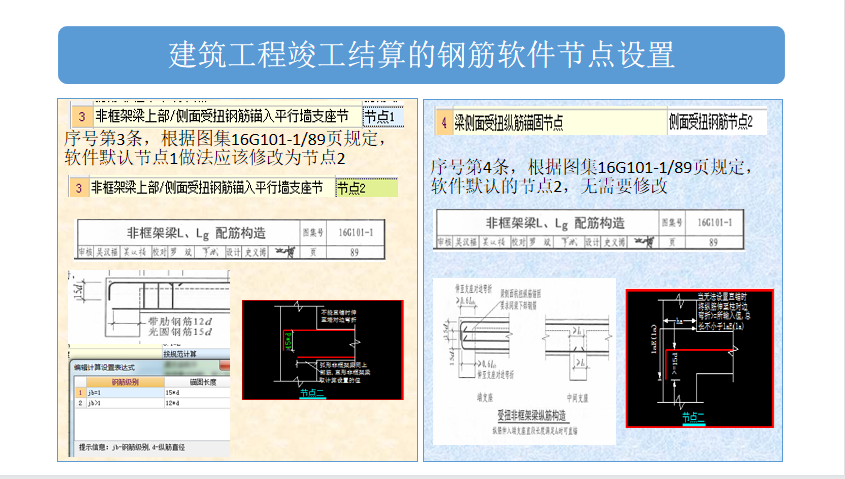This screenshot has height=479, width=845.
Task: Click green '15*d' dimension in left CAD image
Action: (x=288, y=341)
